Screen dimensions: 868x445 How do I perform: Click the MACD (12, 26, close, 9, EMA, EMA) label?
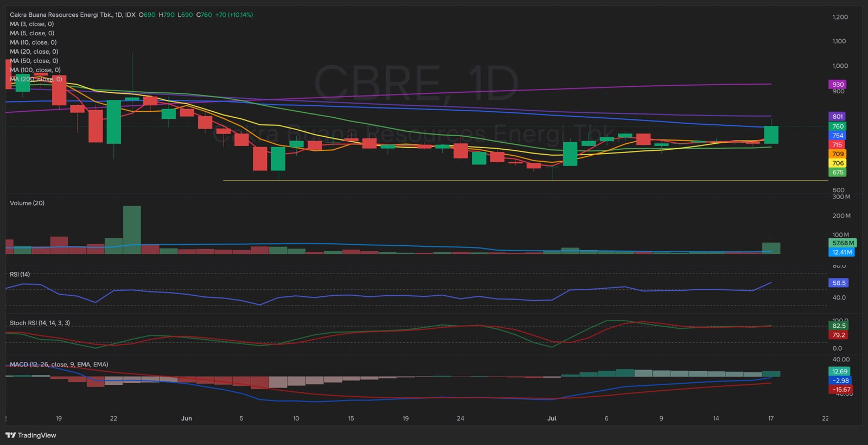(x=59, y=365)
